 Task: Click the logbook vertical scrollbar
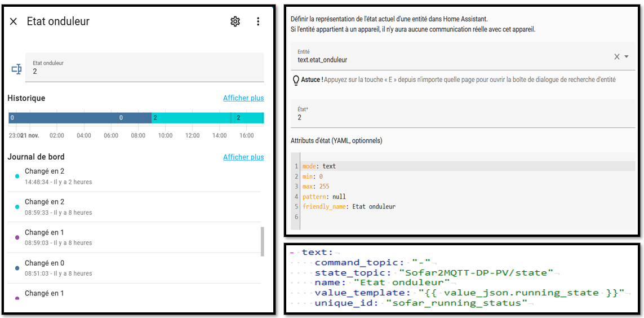262,241
